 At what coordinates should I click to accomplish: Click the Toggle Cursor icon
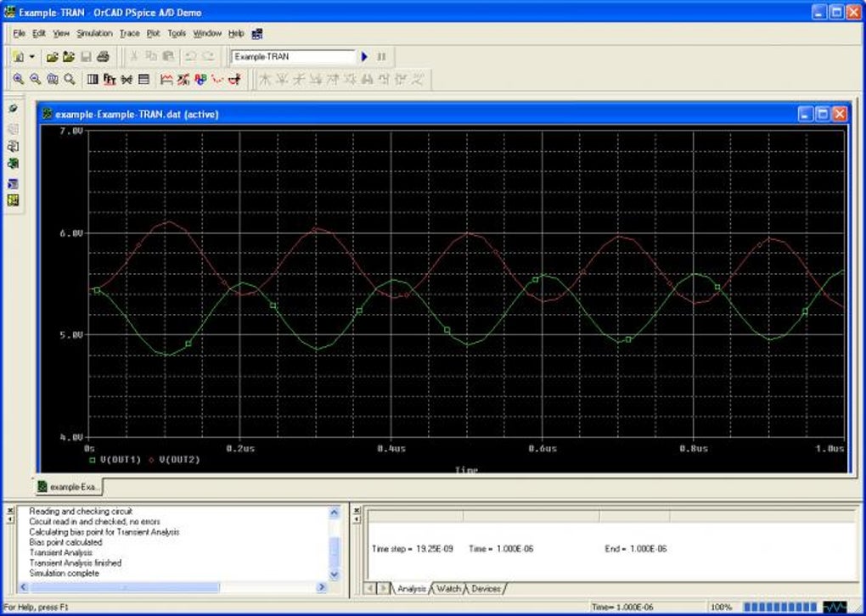coord(235,80)
